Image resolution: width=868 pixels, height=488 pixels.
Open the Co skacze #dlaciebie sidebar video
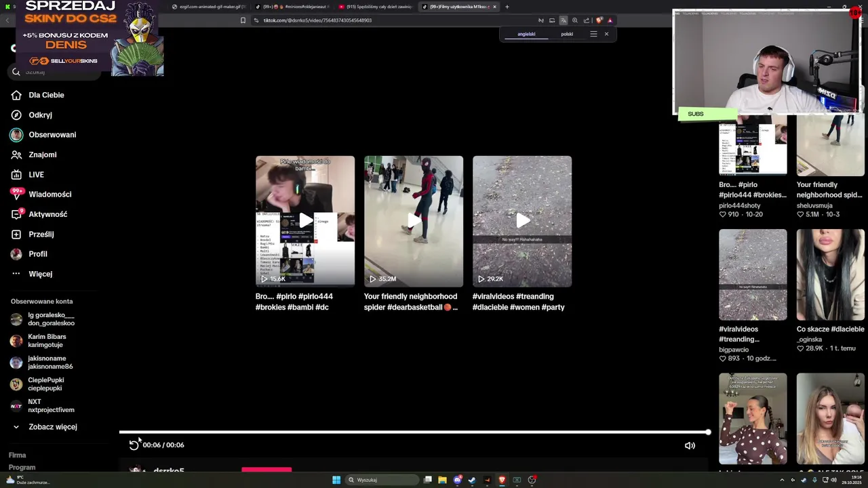[x=831, y=274]
